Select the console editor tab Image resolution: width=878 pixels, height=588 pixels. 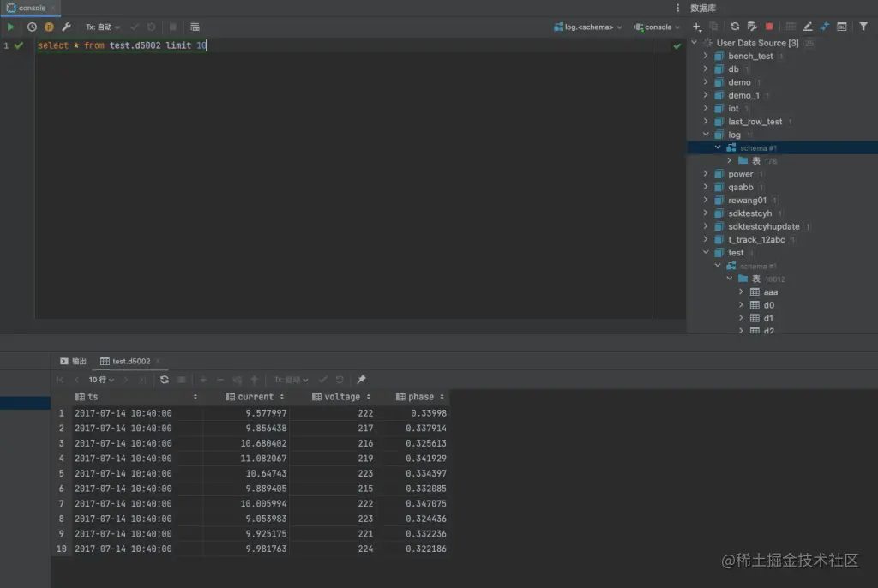31,8
